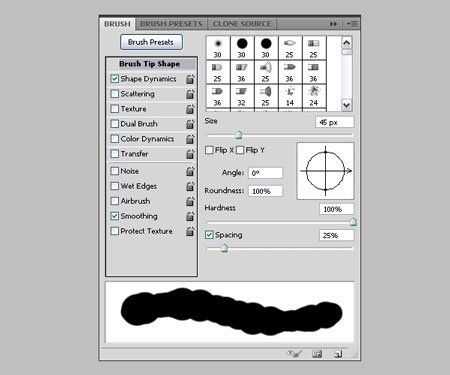
Task: Click the Size slider handle
Action: (x=238, y=135)
